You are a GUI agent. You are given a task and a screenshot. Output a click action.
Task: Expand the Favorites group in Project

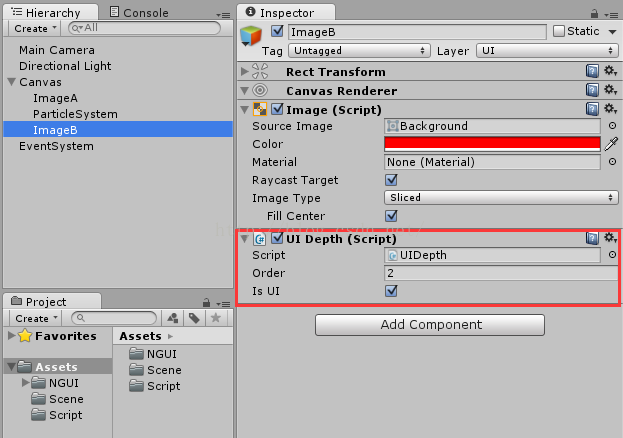12,335
